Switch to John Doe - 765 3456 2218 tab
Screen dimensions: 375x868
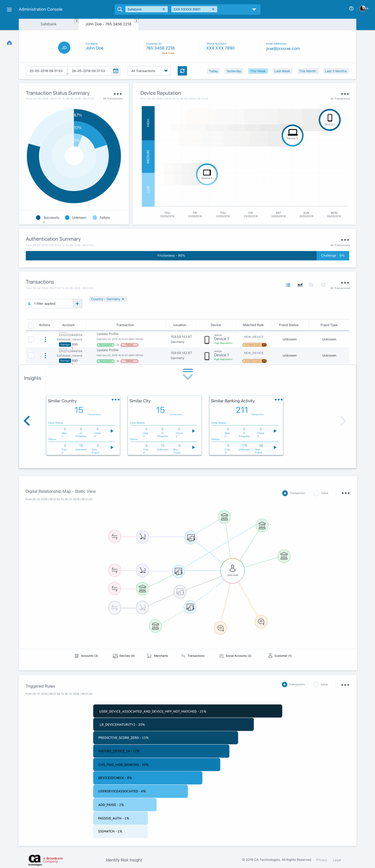108,24
